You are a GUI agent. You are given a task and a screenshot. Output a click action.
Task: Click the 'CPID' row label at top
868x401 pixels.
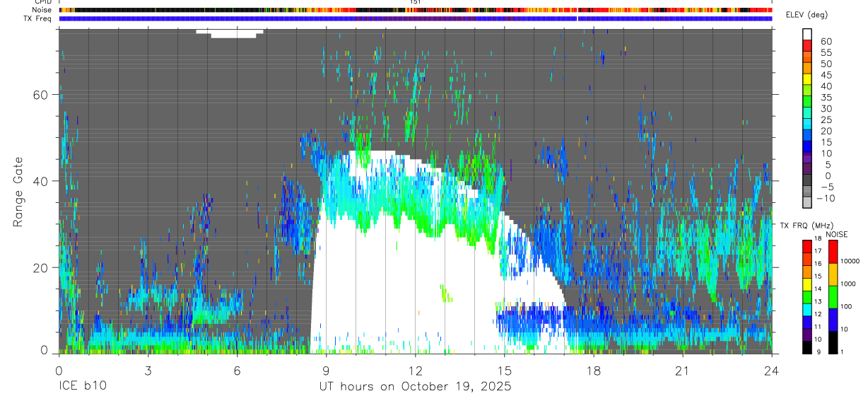point(43,2)
